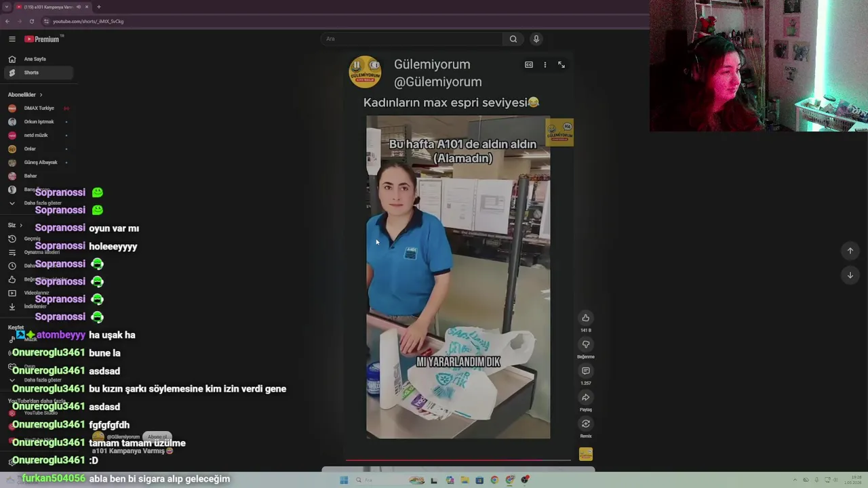Screen dimensions: 868x488
Task: Click the youtube.com/shorts address bar
Action: click(88, 21)
